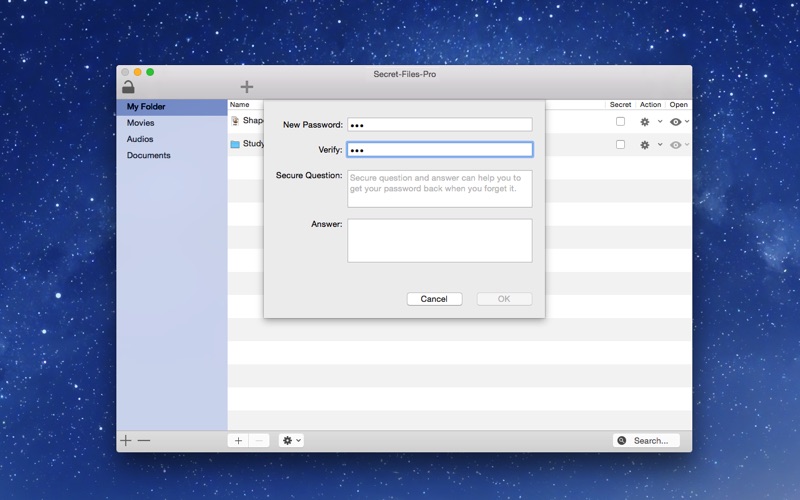Click the Secure Question text box
800x500 pixels.
(440, 189)
